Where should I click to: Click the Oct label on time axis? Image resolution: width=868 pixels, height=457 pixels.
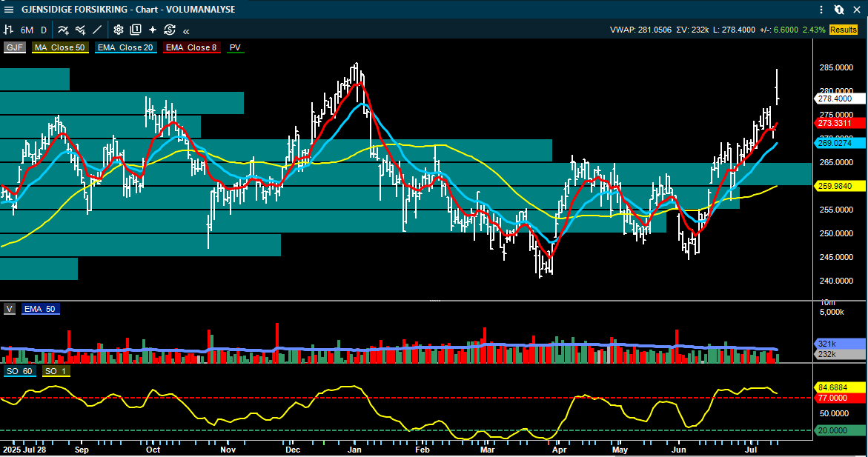153,450
